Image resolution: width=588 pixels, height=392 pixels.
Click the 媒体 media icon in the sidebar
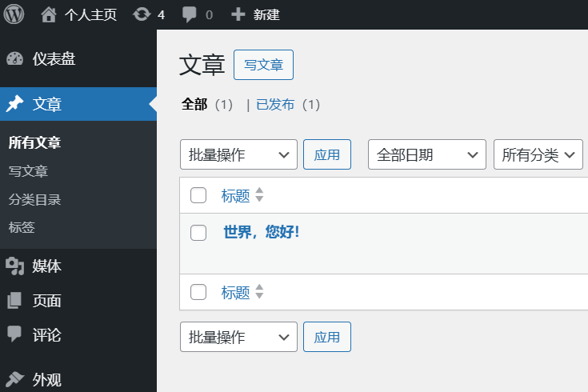tap(15, 266)
